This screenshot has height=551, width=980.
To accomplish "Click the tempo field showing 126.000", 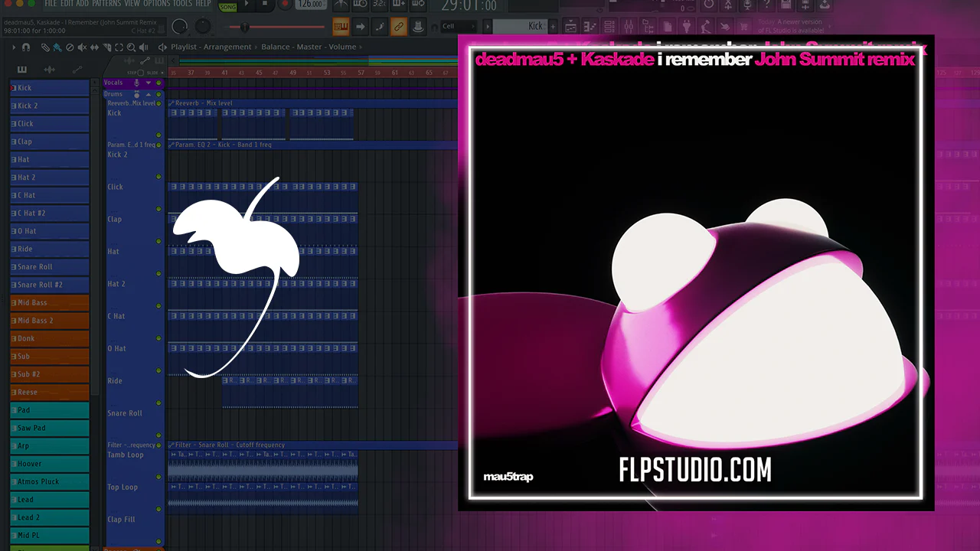I will (310, 5).
